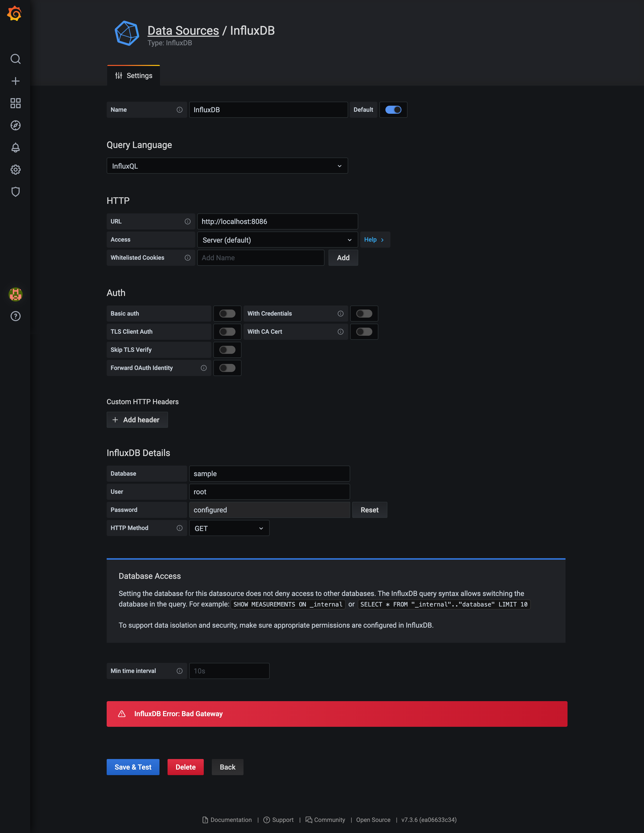Open the HTTP Method GET dropdown

(229, 528)
